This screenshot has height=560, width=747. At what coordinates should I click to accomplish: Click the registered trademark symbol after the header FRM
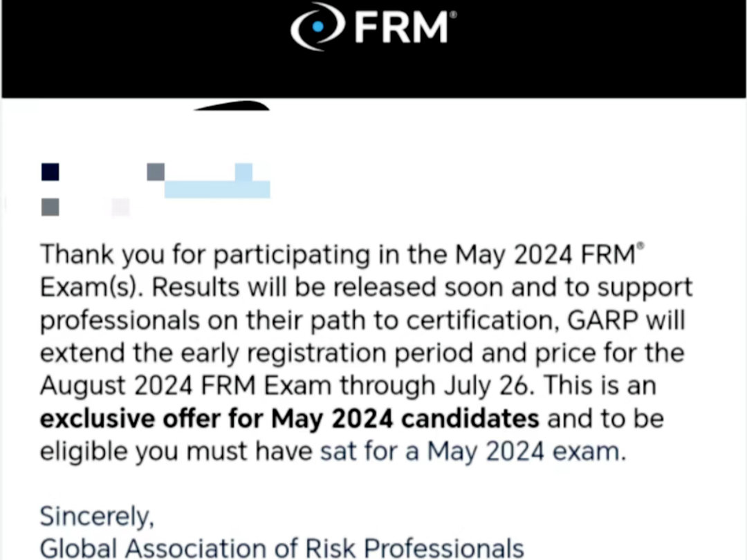click(x=453, y=15)
